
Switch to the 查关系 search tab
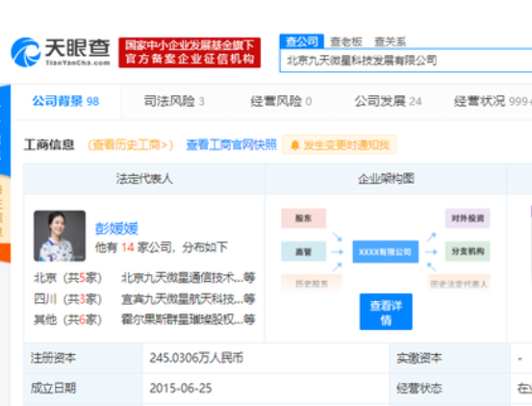pyautogui.click(x=390, y=41)
